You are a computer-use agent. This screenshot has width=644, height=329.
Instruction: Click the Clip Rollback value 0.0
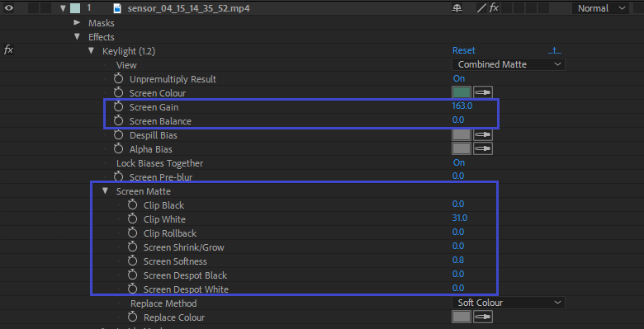point(458,232)
